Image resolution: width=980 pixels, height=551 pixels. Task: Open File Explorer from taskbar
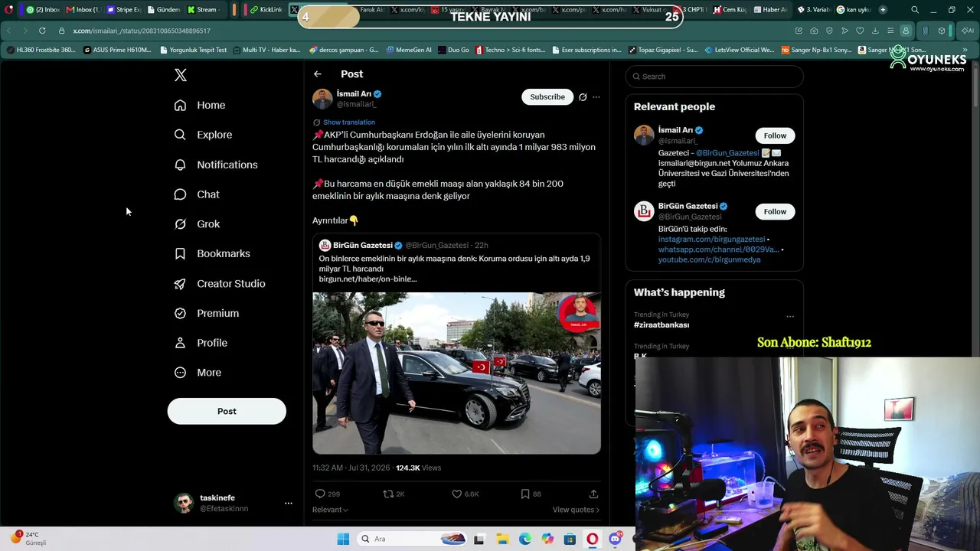pyautogui.click(x=502, y=540)
